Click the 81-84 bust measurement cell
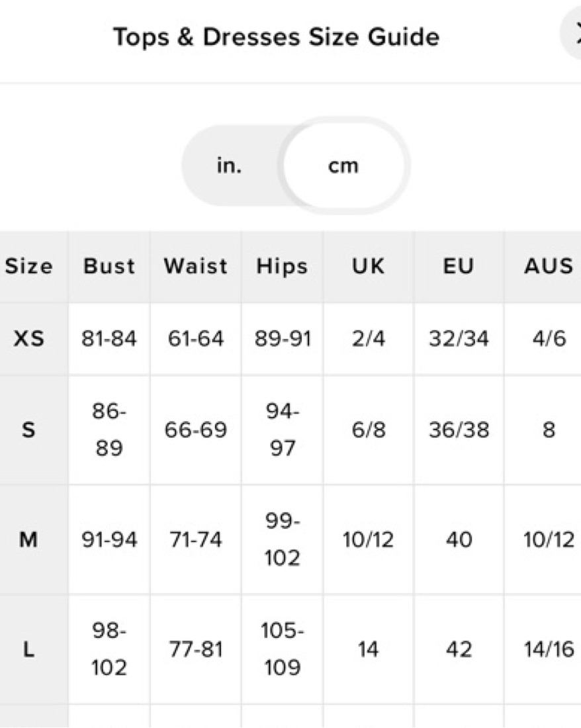Screen dimensions: 581x728 [109, 339]
